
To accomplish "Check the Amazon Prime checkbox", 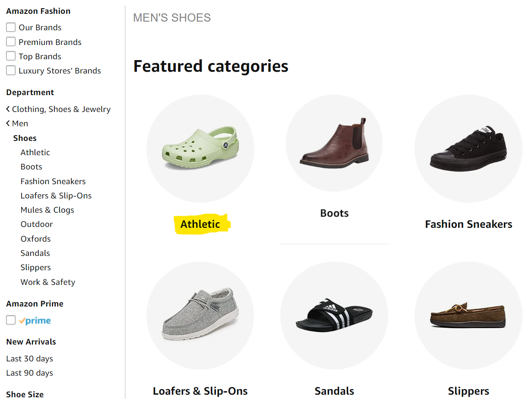I will [11, 320].
